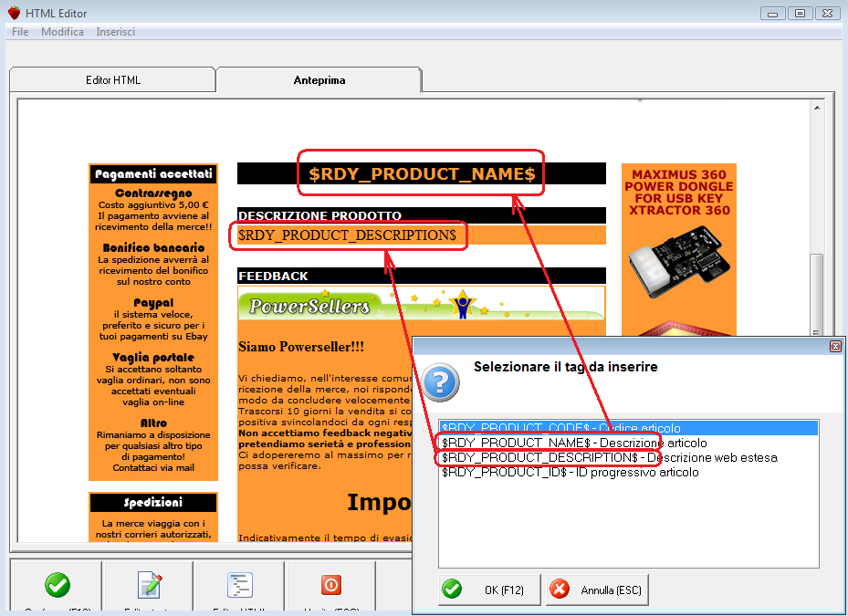Image resolution: width=848 pixels, height=616 pixels.
Task: Click the preview vertical scrollbar thumb
Action: (x=817, y=295)
